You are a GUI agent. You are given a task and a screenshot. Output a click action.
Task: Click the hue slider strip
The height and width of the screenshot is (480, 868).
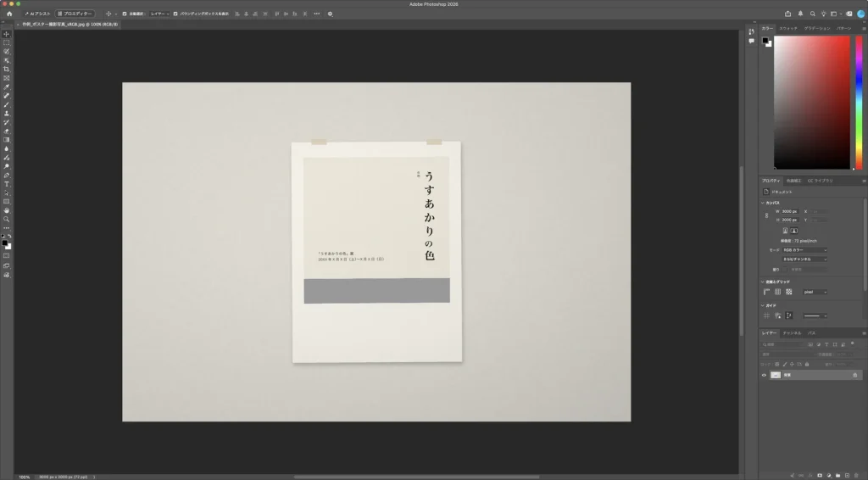tap(859, 103)
